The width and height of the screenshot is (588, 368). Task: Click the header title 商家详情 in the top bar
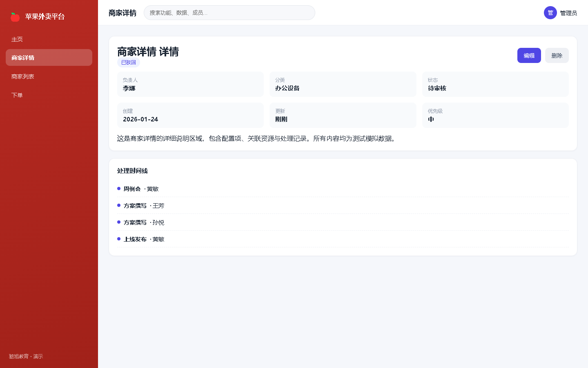click(122, 13)
